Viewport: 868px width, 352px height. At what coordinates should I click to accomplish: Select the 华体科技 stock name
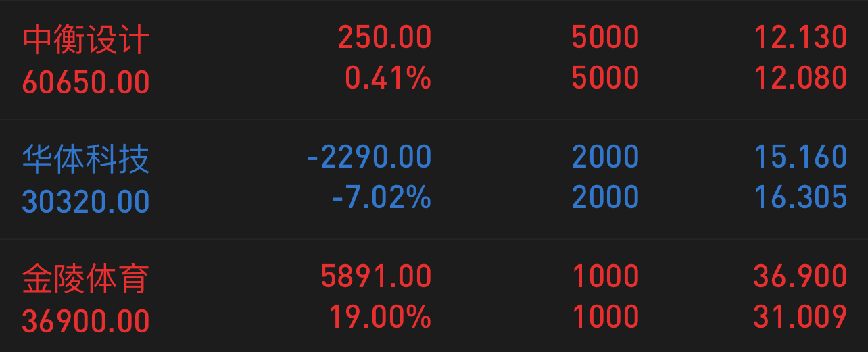coord(86,159)
